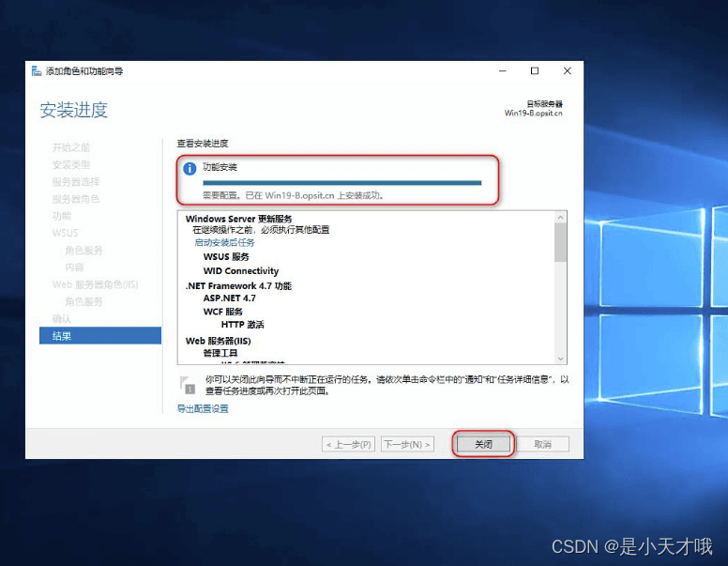This screenshot has height=566, width=728.
Task: Click the Windows Server 更新服务 entry
Action: pyautogui.click(x=238, y=219)
